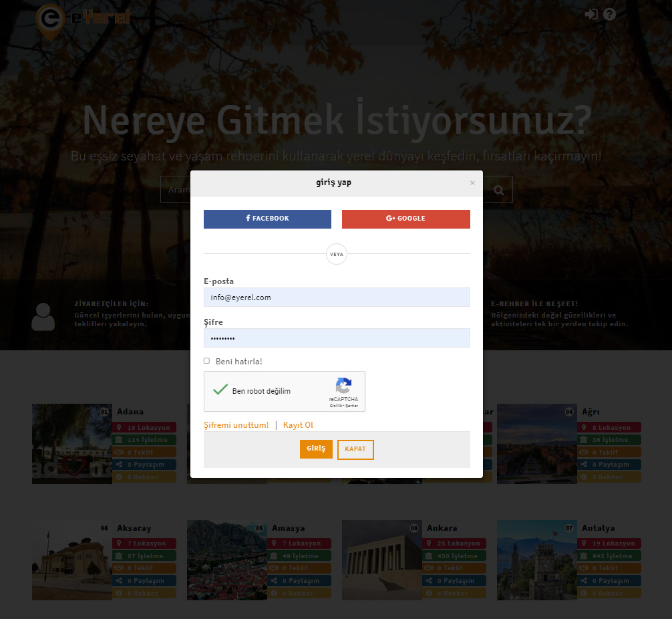Click the Ağrı city name heading
Screen dimensions: 672x619
(x=591, y=411)
